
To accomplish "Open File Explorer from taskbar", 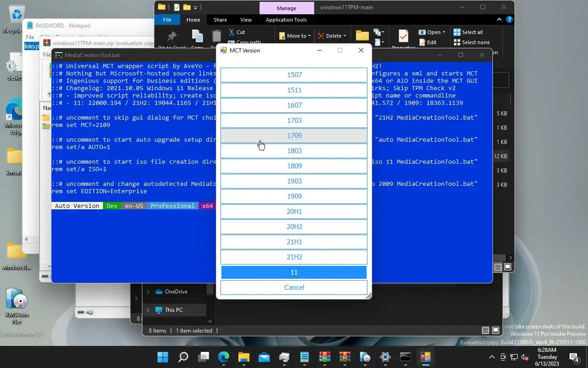I will tap(243, 357).
